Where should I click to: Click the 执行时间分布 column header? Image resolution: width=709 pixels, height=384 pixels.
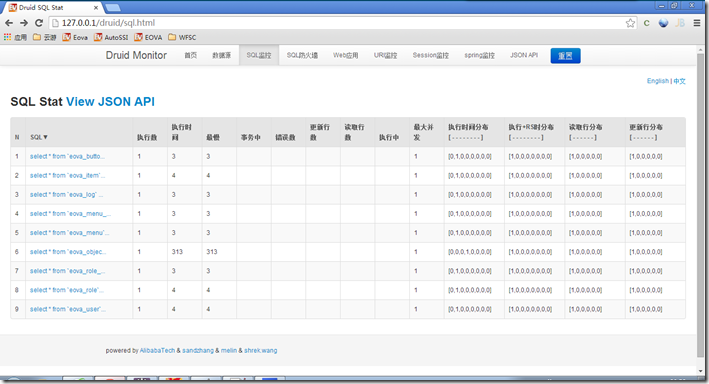[468, 132]
